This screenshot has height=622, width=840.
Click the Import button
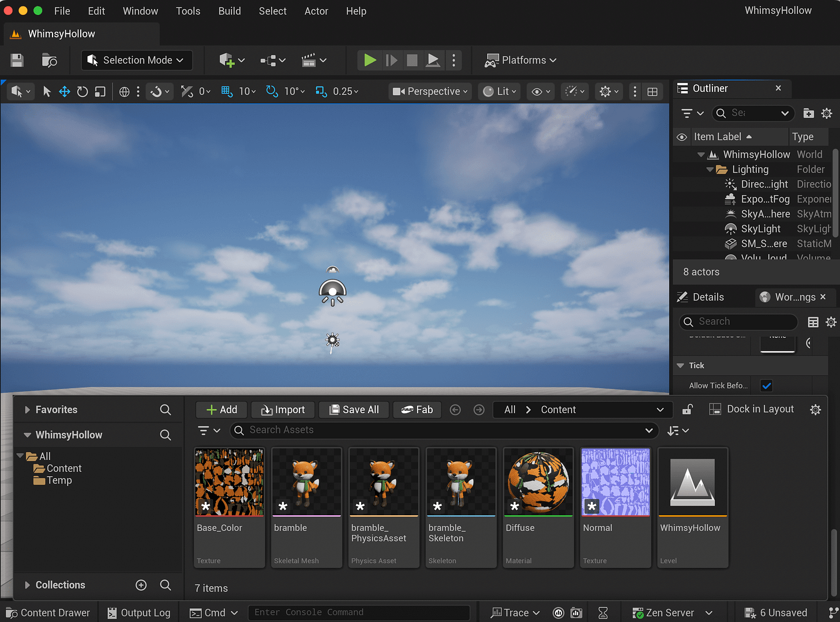(x=283, y=410)
